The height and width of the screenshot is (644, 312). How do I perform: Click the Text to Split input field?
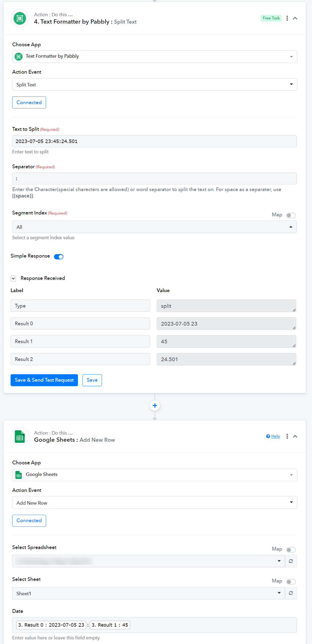click(154, 141)
